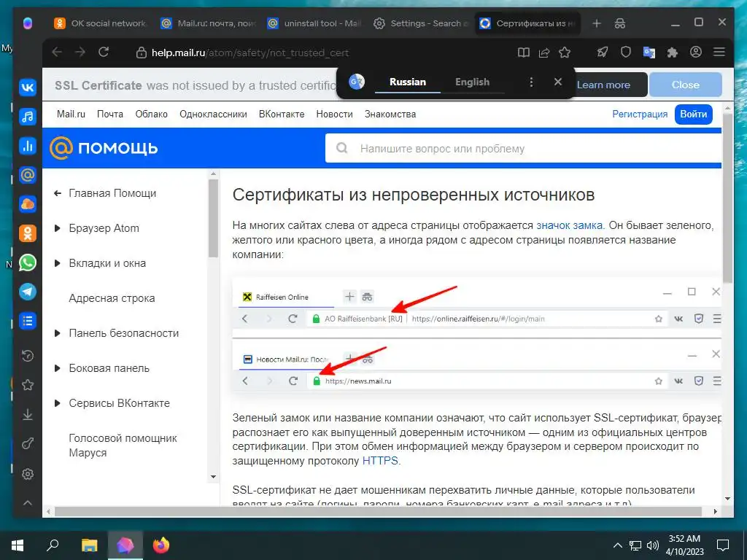Go back to the previous page
The height and width of the screenshot is (560, 747).
tap(57, 52)
